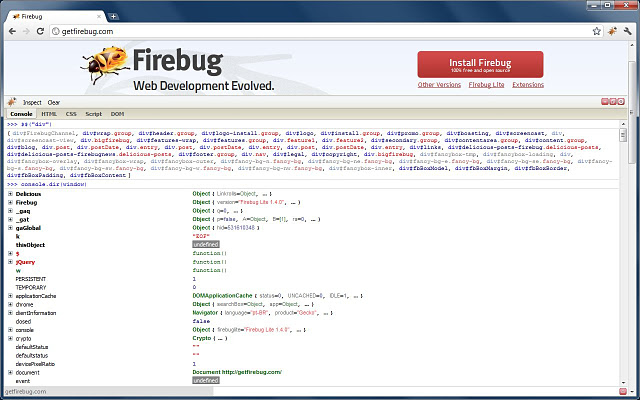This screenshot has width=640, height=400.
Task: Click the Document http://getfirebug.com/ value
Action: pos(237,372)
